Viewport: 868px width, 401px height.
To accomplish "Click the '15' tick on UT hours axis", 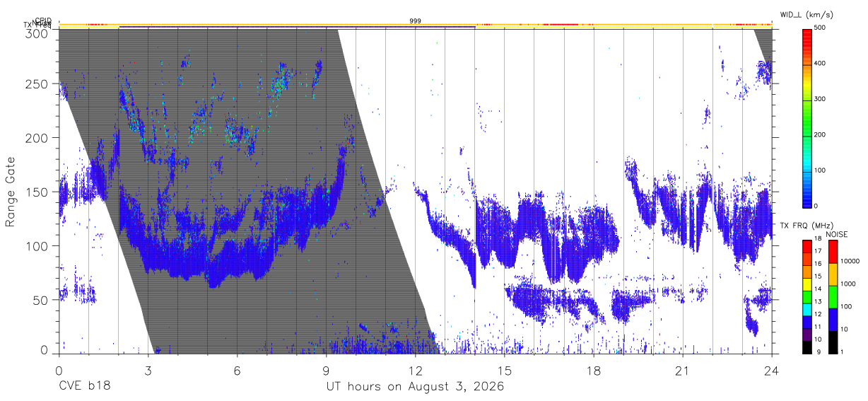I will (x=504, y=371).
